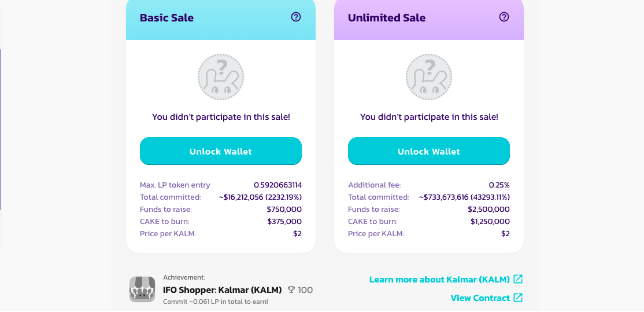Click the Additional fee 0.25% value
Image resolution: width=644 pixels, height=312 pixels.
point(499,185)
